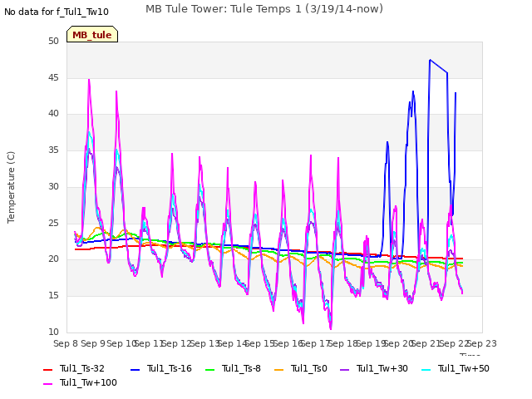This screenshot has height=399, width=532.
Task: Click the y-axis value 50
Action: point(53,41)
